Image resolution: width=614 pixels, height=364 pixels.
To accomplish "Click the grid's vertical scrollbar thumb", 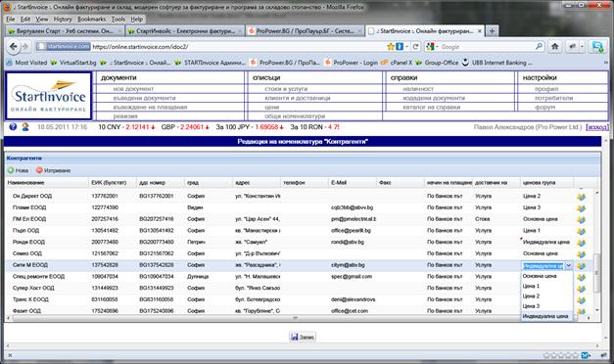I will pos(596,272).
